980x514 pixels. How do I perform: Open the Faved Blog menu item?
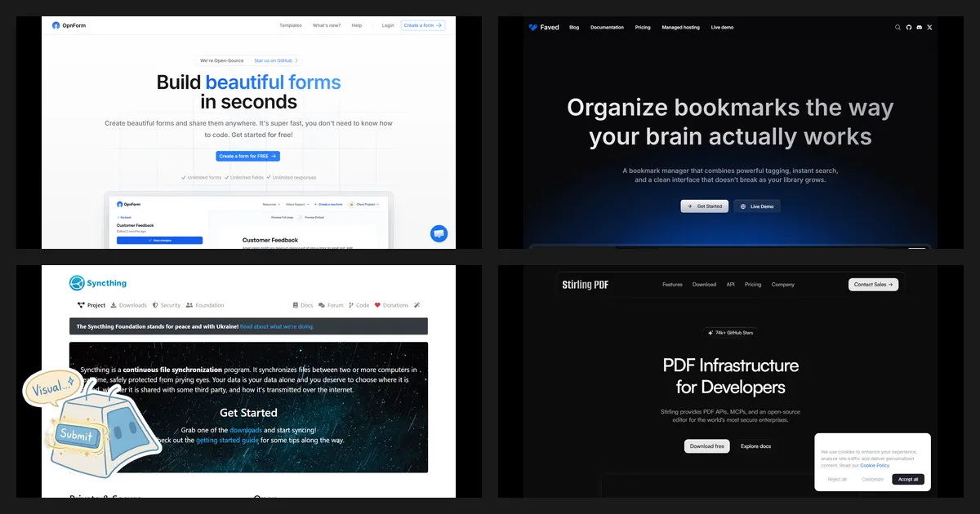(574, 27)
